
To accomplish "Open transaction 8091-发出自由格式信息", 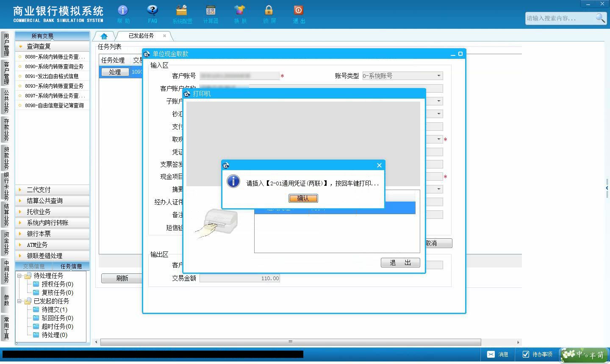I will (53, 76).
